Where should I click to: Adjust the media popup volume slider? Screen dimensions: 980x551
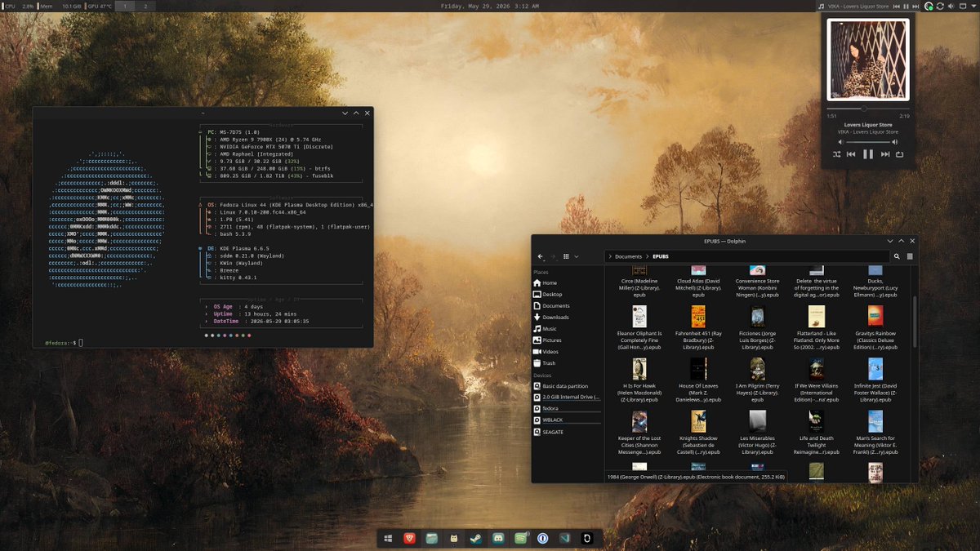868,142
